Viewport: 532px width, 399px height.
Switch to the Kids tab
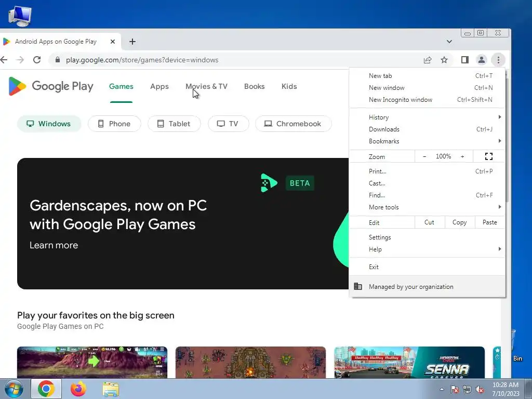289,87
